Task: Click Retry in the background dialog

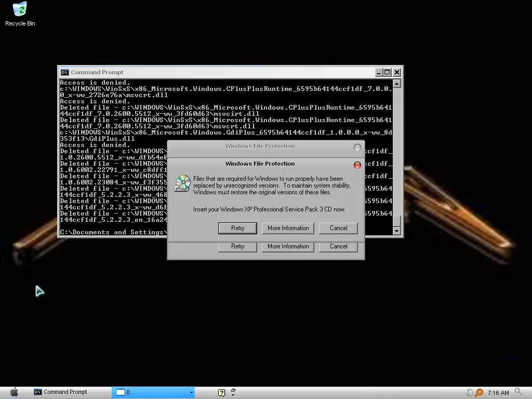Action: [237, 247]
